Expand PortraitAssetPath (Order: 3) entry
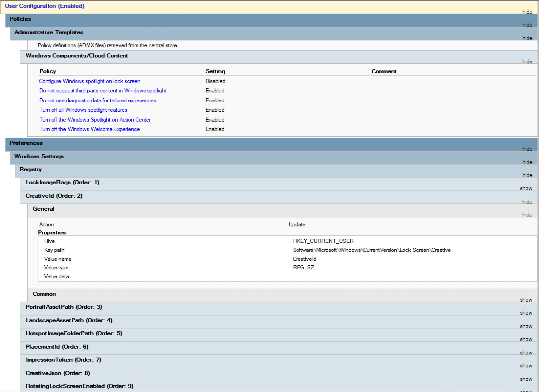Screen dimensions: 539x392 point(526,313)
